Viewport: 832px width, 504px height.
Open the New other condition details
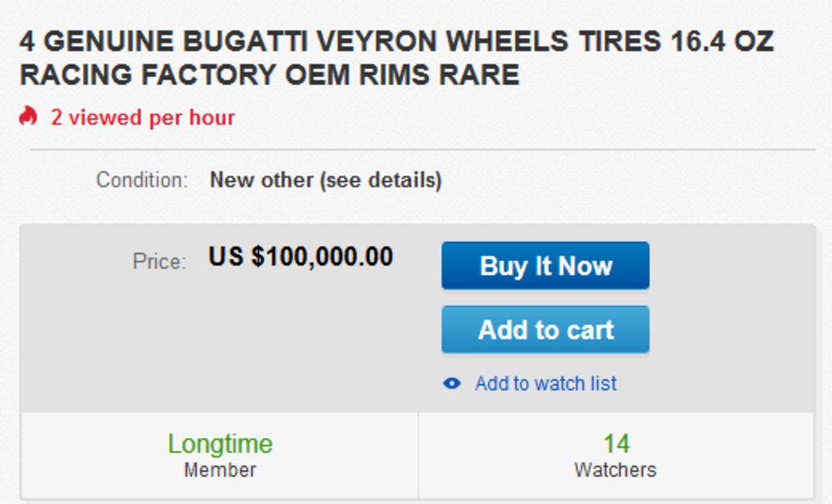pos(326,180)
